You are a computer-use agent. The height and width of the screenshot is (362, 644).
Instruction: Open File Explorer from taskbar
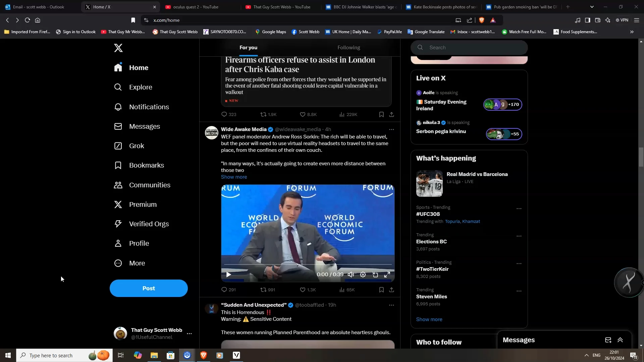point(154,355)
